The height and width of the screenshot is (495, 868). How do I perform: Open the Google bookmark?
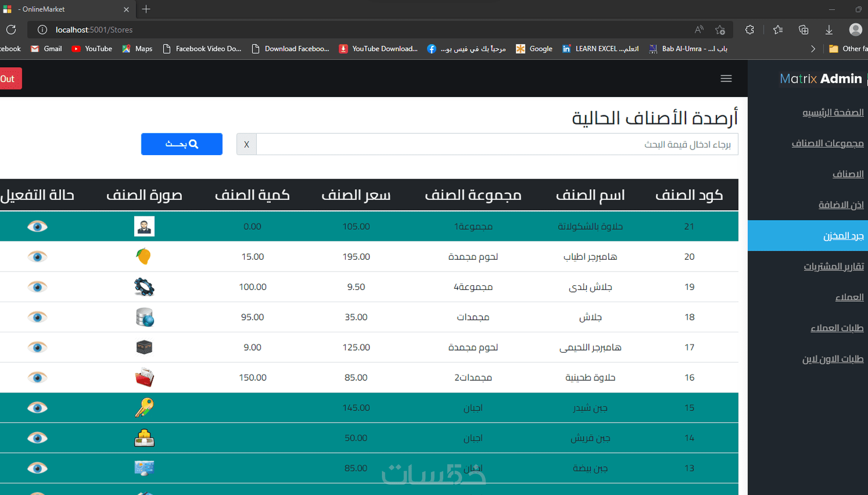pyautogui.click(x=534, y=48)
